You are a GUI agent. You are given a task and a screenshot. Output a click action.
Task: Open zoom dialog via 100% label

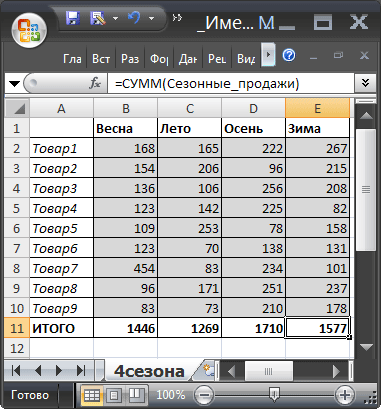pyautogui.click(x=170, y=395)
